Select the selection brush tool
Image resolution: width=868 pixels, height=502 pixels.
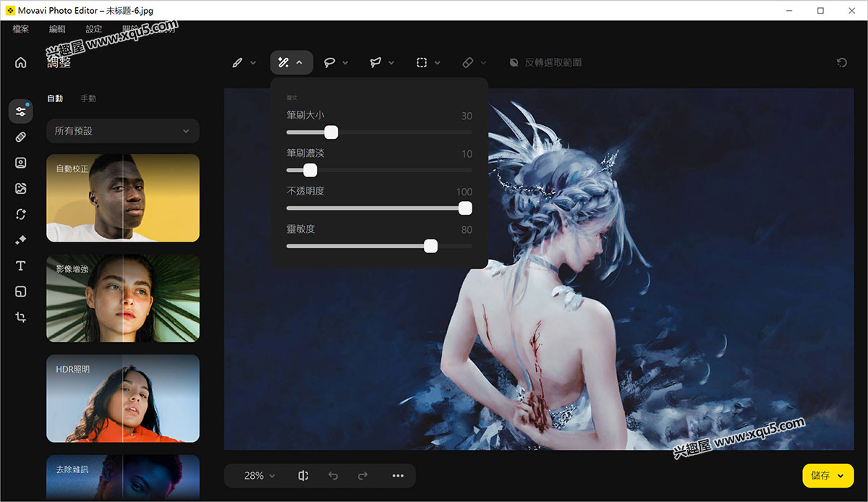[237, 63]
